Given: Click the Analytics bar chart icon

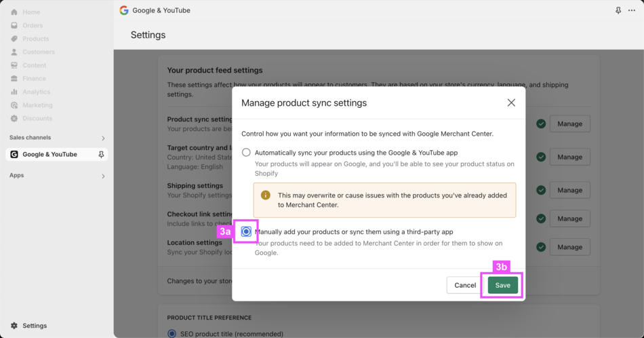Looking at the screenshot, I should pyautogui.click(x=14, y=92).
